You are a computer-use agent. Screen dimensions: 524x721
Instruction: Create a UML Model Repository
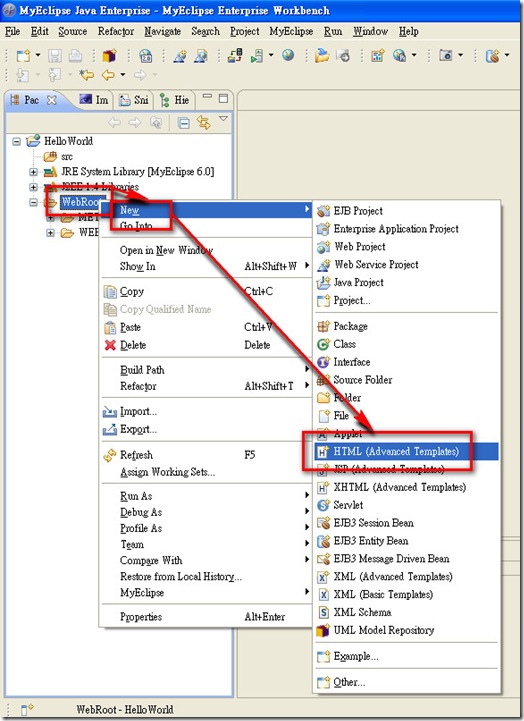click(x=406, y=630)
